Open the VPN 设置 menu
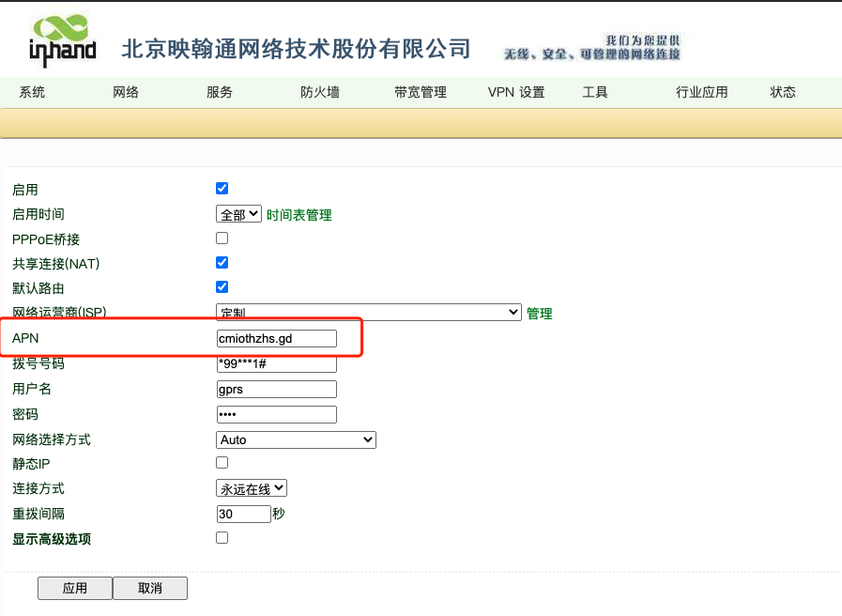Viewport: 842px width, 616px height. 516,92
